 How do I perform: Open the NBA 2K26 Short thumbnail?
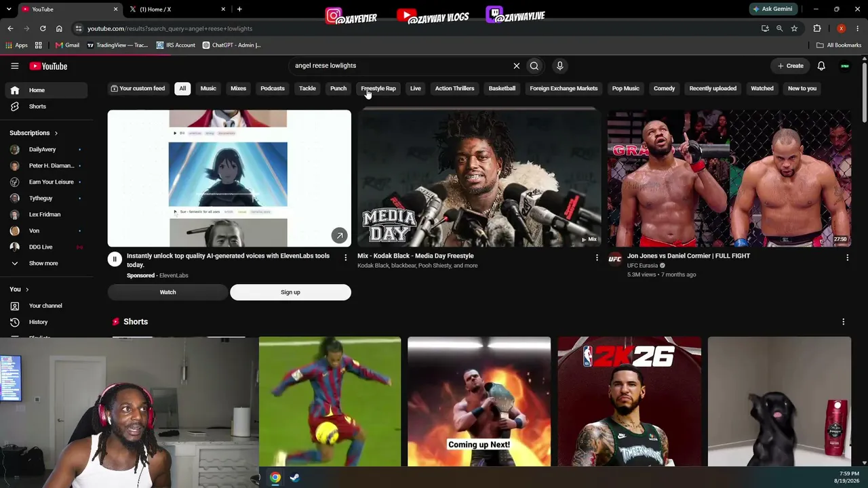click(629, 401)
